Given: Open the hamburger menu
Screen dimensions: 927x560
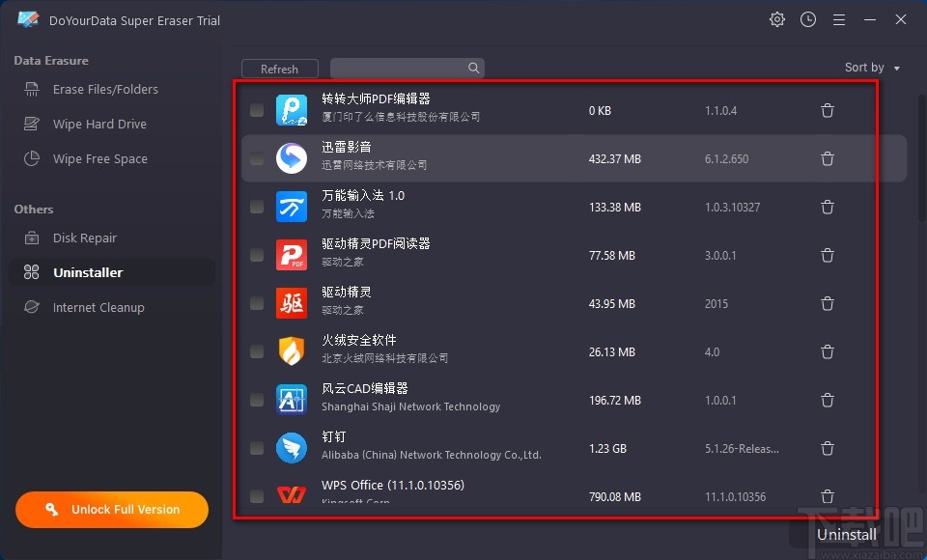Looking at the screenshot, I should tap(838, 19).
